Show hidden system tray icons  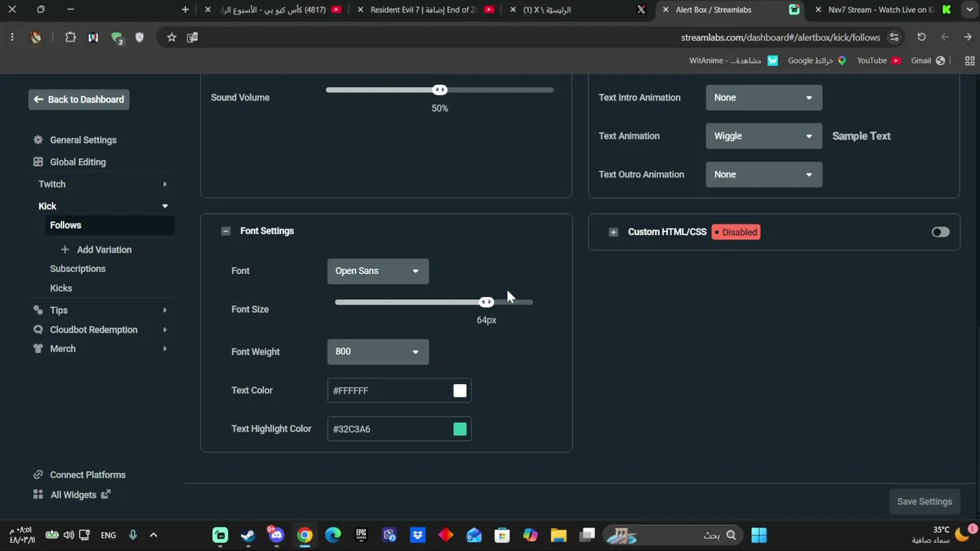point(153,536)
